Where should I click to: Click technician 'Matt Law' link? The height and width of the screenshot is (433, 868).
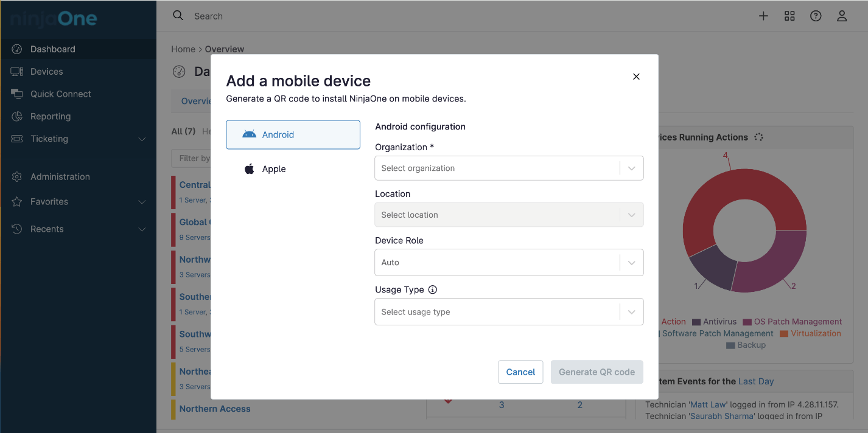(708, 404)
